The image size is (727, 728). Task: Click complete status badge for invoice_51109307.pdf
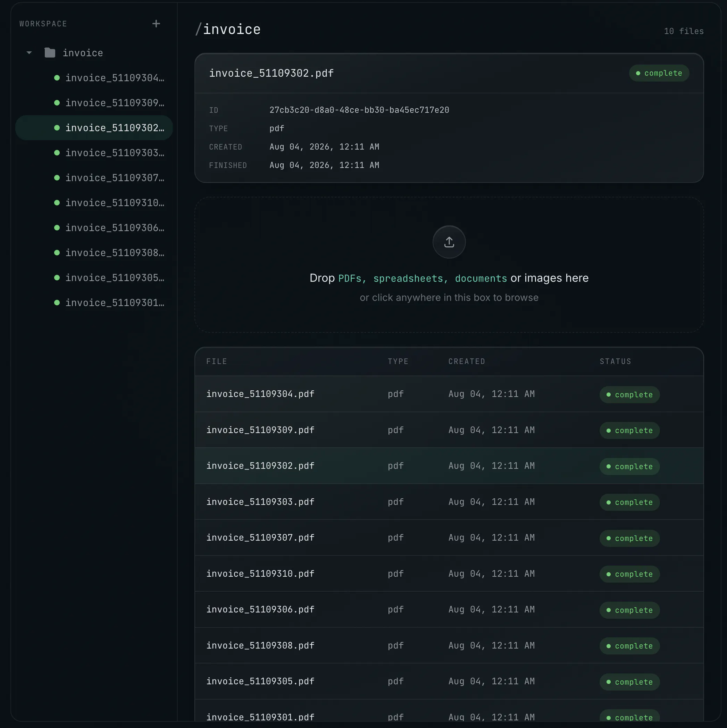pyautogui.click(x=629, y=539)
